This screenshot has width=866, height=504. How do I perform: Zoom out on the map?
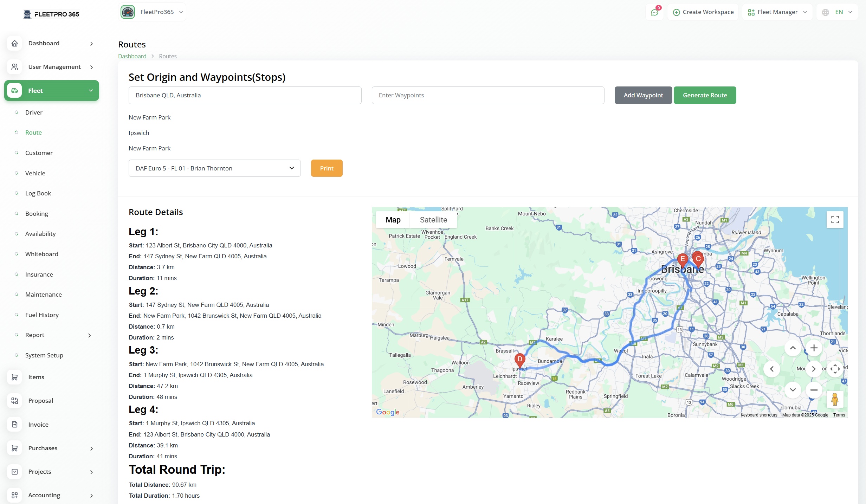(814, 390)
